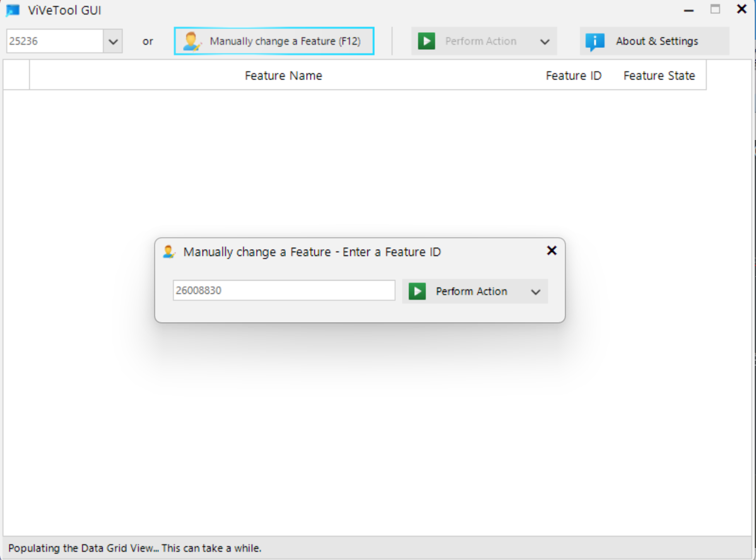This screenshot has width=756, height=560.
Task: Click the Feature ID input field with 26008830
Action: [x=284, y=291]
